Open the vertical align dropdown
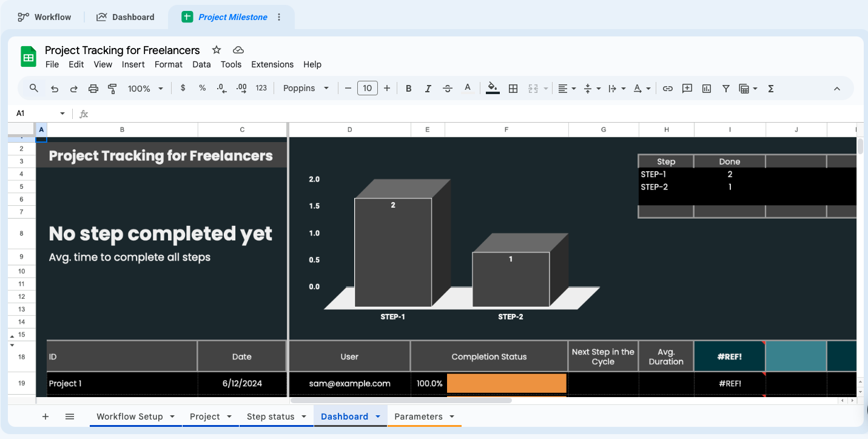The height and width of the screenshot is (439, 868). (591, 89)
